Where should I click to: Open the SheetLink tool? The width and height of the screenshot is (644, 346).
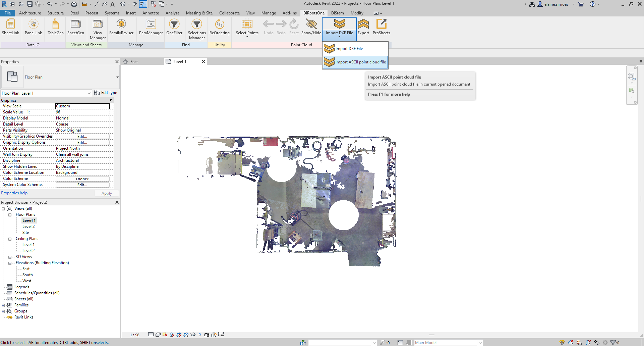10,27
